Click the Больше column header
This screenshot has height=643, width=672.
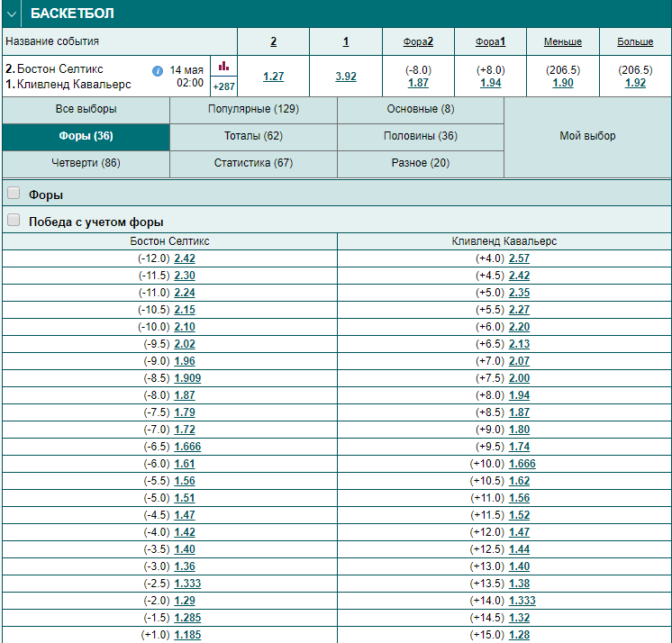(635, 41)
